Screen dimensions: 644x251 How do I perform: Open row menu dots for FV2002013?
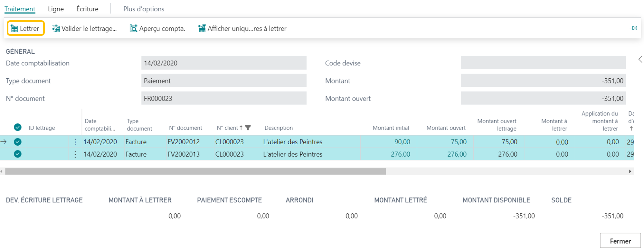click(75, 154)
